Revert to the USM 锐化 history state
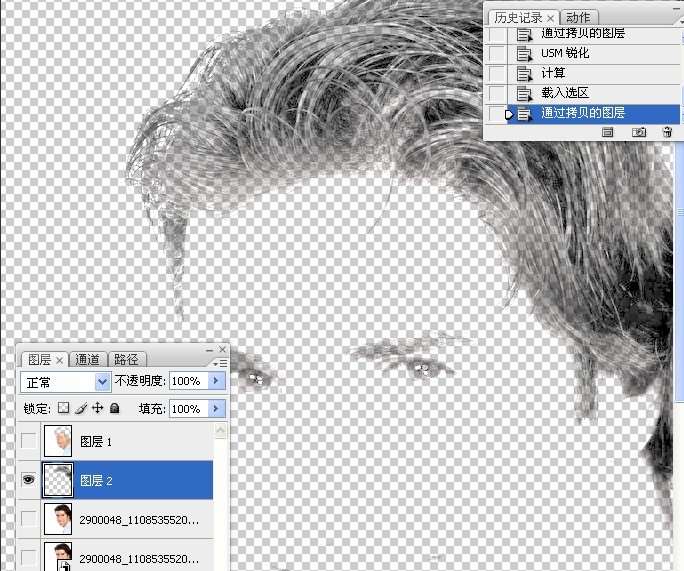This screenshot has width=684, height=571. click(x=565, y=53)
